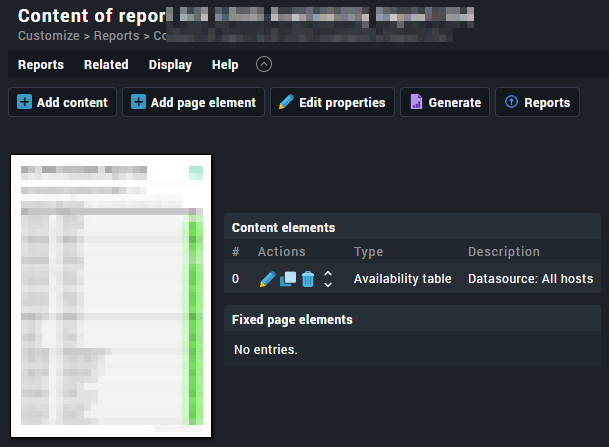609x447 pixels.
Task: Open the report preview thumbnail
Action: click(x=111, y=295)
